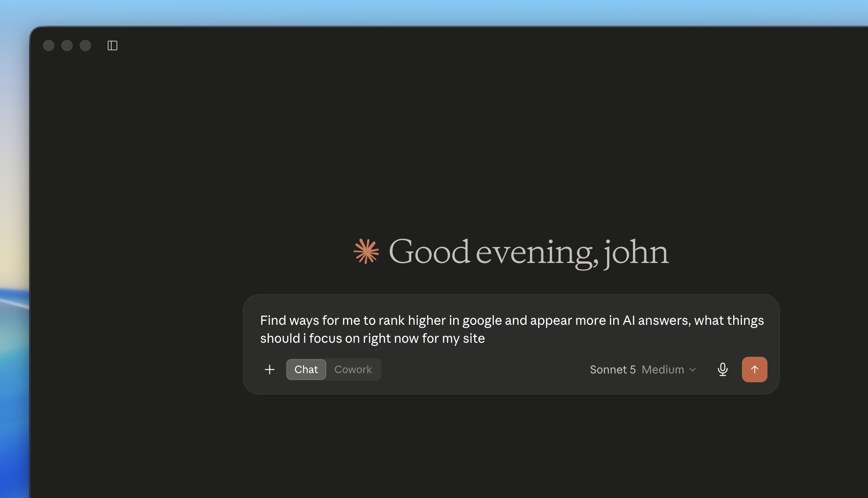The height and width of the screenshot is (498, 868).
Task: Close the window using the first gray dot
Action: 49,45
